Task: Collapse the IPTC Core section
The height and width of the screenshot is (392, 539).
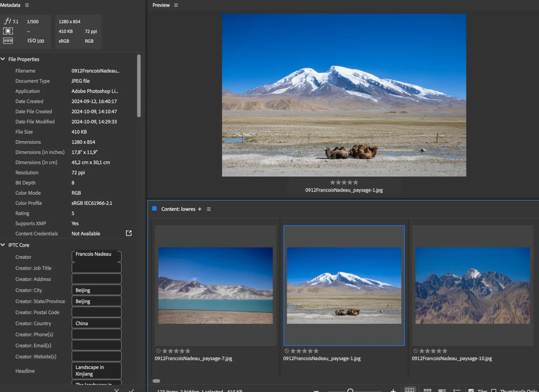Action: pos(3,245)
